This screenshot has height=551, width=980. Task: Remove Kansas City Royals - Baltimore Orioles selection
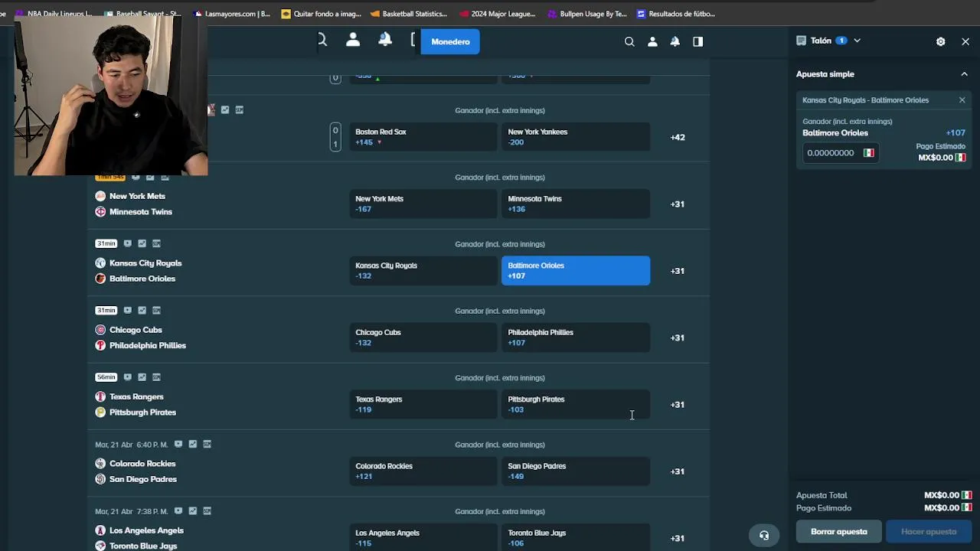pyautogui.click(x=962, y=100)
